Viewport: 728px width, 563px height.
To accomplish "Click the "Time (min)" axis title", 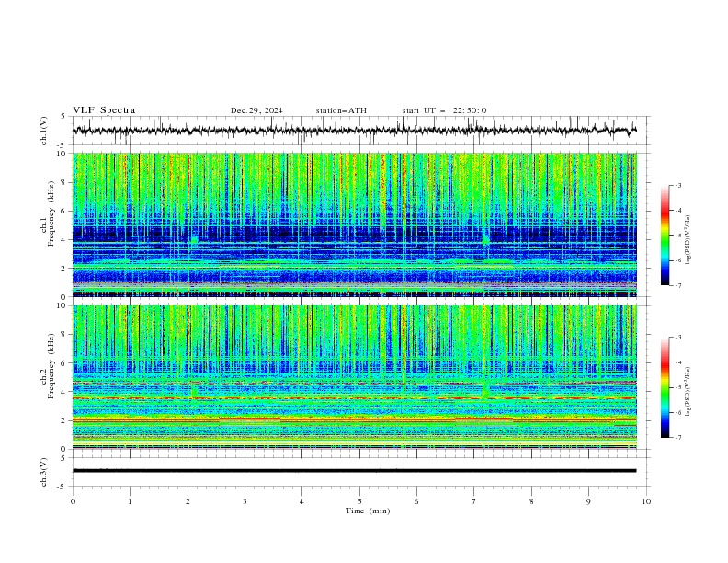I will coord(368,511).
